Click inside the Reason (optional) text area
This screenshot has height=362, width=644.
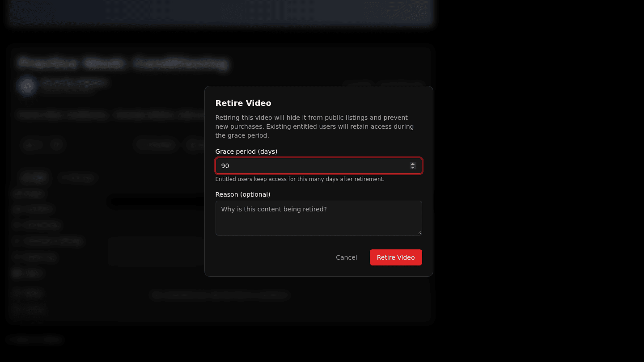tap(318, 218)
